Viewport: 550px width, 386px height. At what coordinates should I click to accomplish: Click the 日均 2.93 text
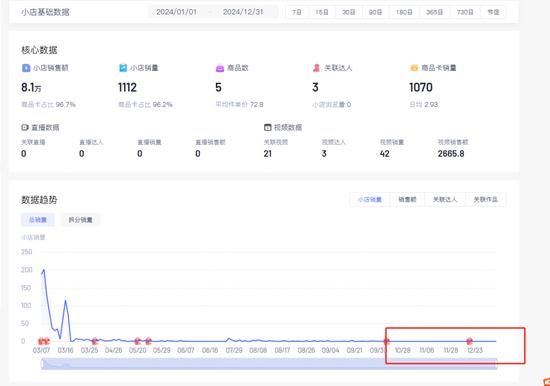tap(424, 105)
